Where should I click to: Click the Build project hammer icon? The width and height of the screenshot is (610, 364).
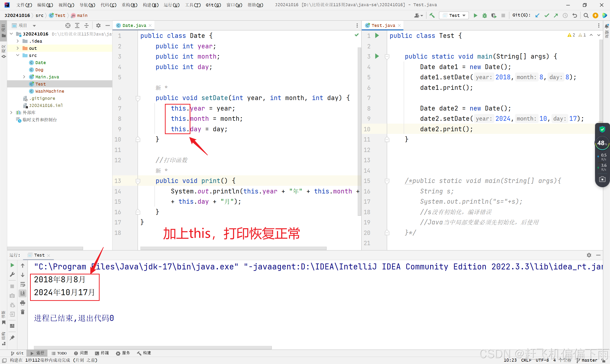432,15
